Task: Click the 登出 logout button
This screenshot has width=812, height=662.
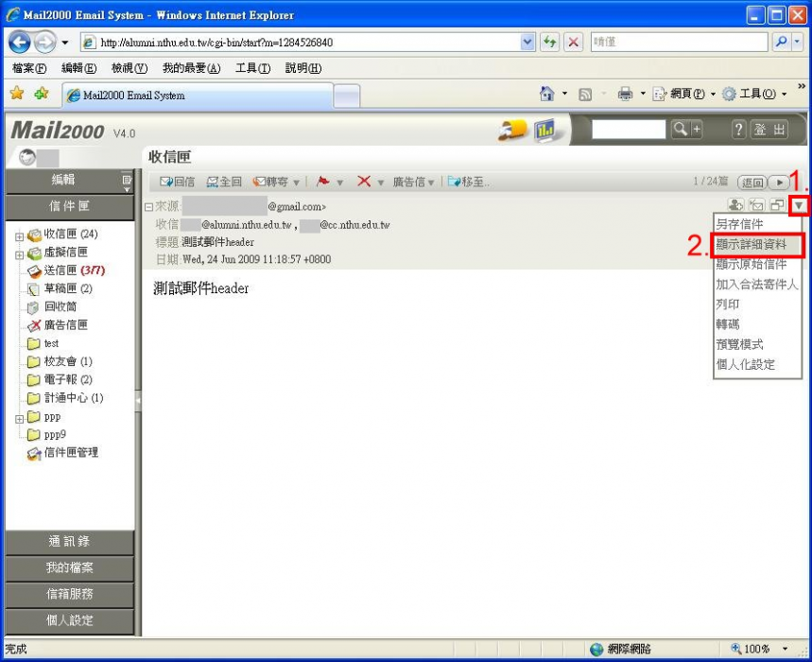Action: coord(769,131)
